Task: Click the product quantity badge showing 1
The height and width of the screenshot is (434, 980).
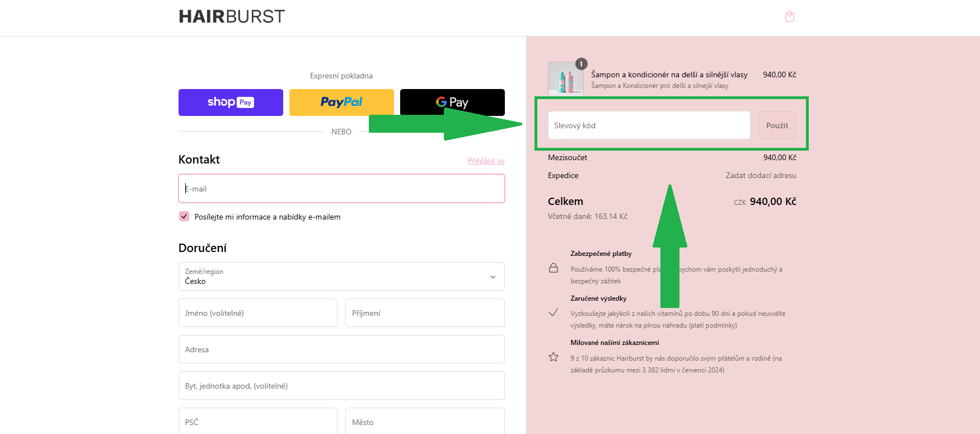Action: coord(582,64)
